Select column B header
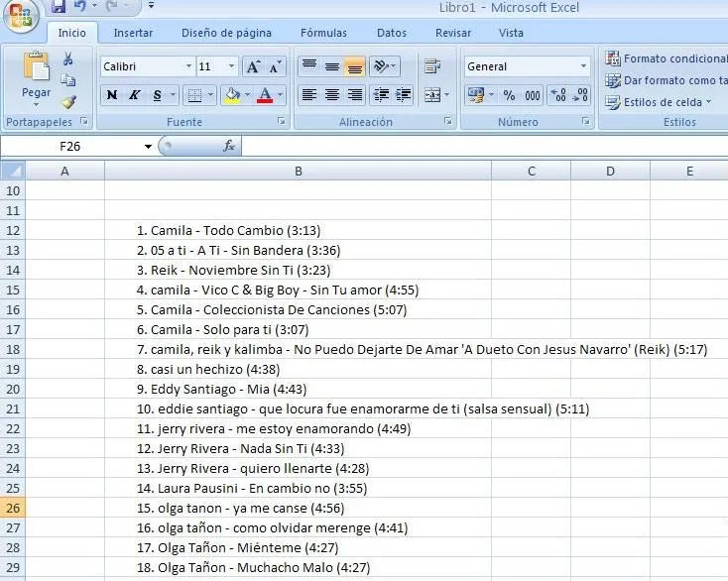Viewport: 728px width, 581px height. click(x=299, y=171)
